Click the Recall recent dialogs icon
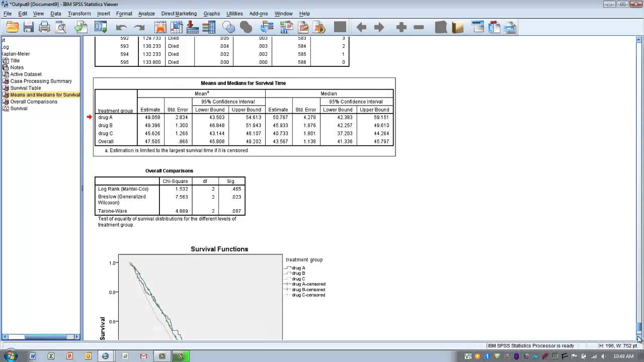Viewport: 644px width, 362px height. [x=101, y=27]
